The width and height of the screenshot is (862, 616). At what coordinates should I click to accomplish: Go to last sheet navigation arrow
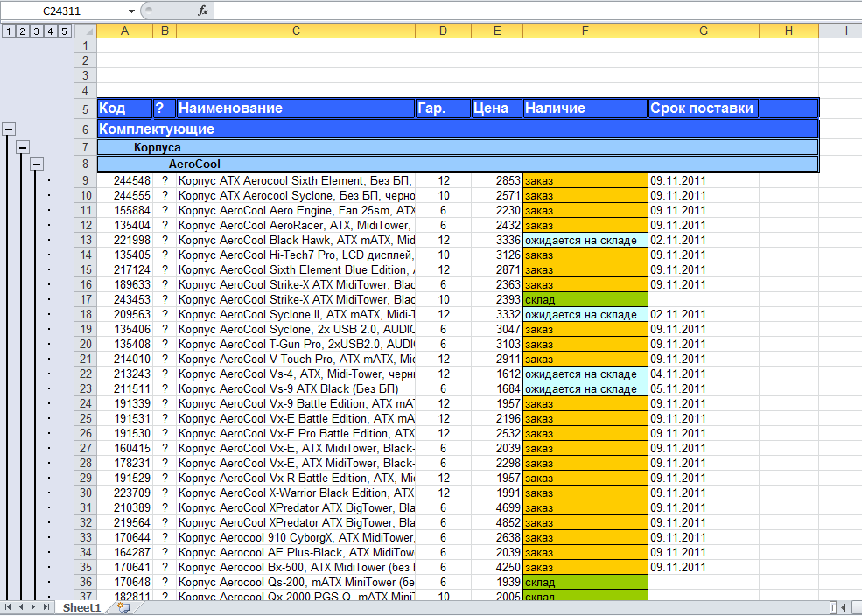click(x=46, y=607)
